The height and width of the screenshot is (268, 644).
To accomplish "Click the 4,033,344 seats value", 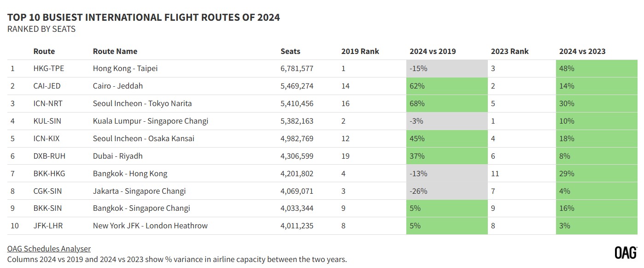I will pos(297,208).
